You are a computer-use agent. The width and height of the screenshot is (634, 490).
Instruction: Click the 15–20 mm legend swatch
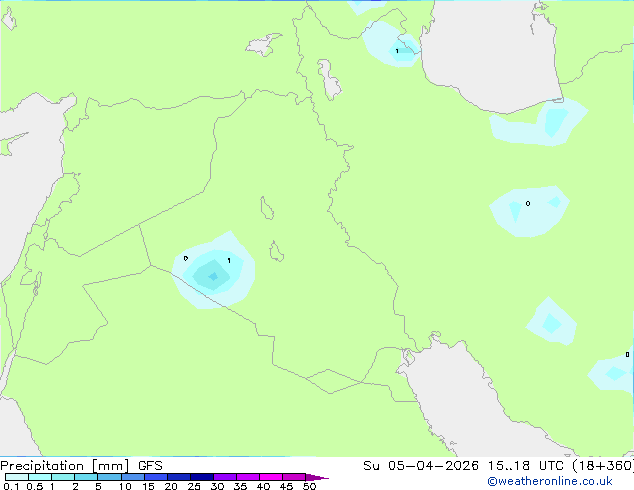pyautogui.click(x=156, y=477)
